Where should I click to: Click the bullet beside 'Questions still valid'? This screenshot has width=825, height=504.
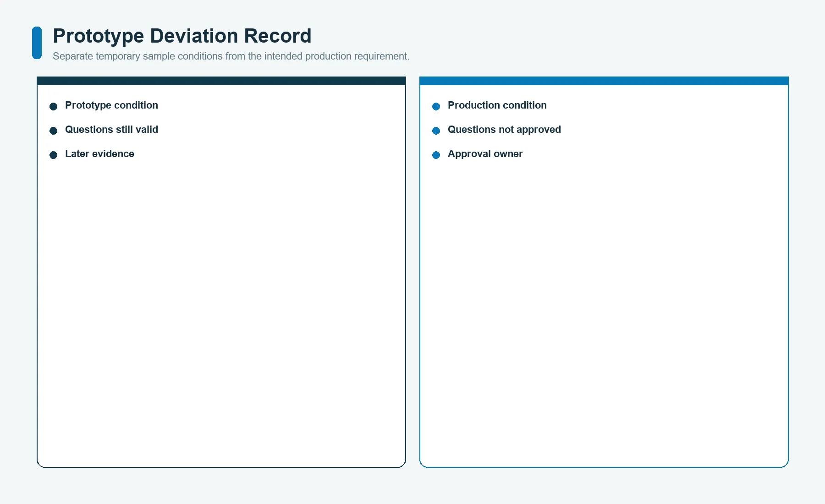(54, 131)
